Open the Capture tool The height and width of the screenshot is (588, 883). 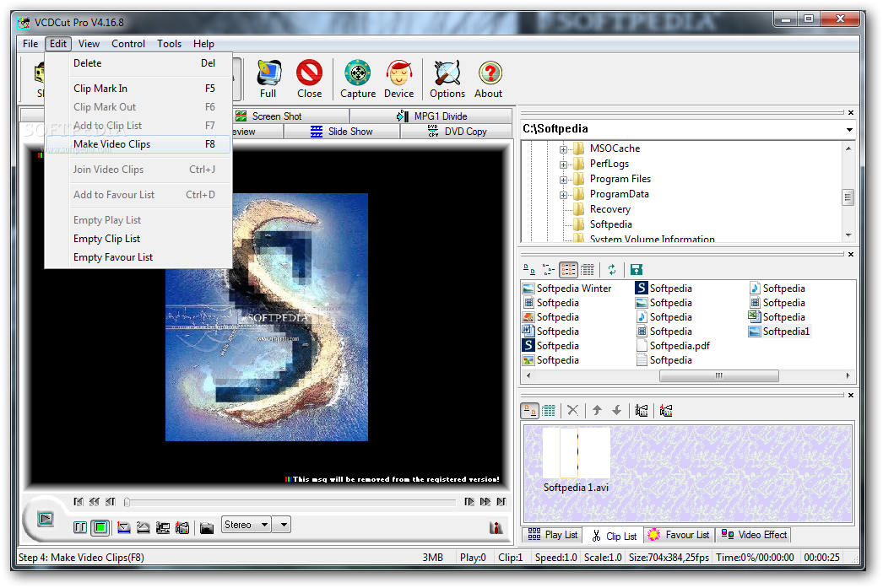(x=358, y=78)
